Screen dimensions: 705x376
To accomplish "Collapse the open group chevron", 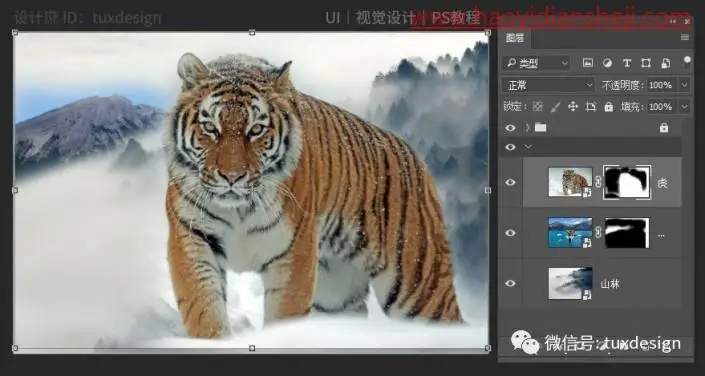I will pos(528,147).
